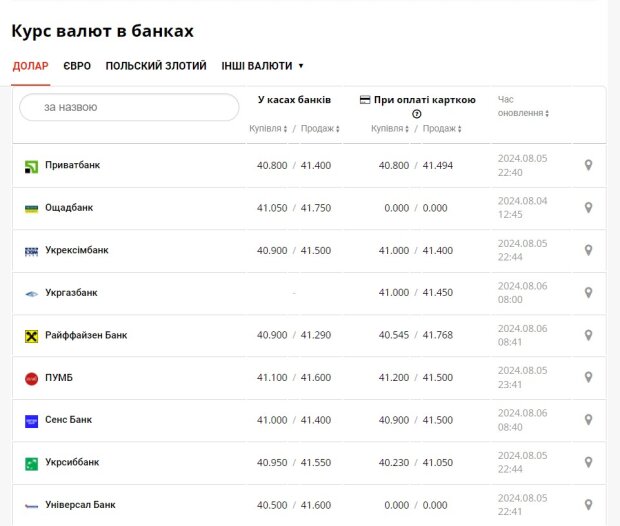Click the Укрексімбанк location marker icon
Viewport: 620px width, 526px height.
[x=588, y=250]
